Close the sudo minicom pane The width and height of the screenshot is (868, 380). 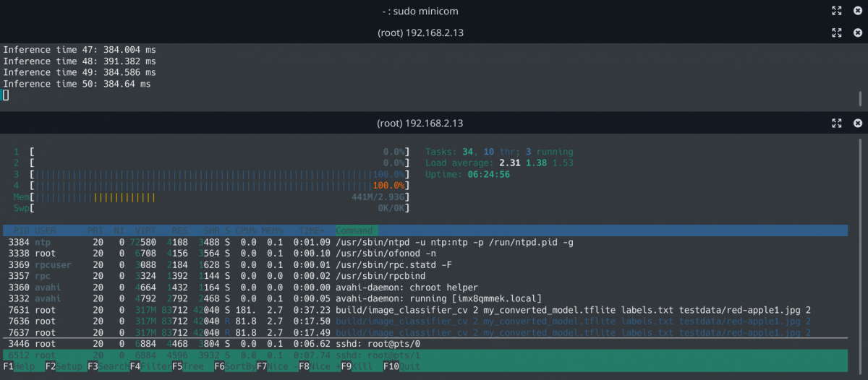[x=858, y=11]
